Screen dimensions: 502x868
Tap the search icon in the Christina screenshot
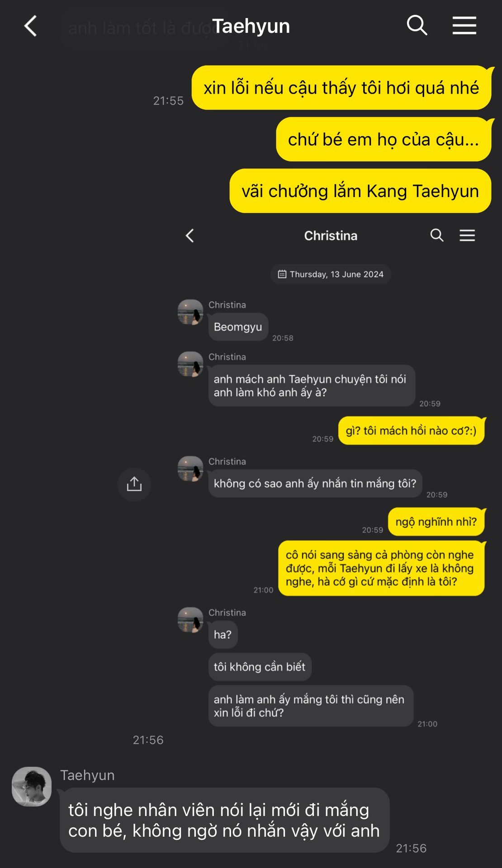click(x=437, y=235)
